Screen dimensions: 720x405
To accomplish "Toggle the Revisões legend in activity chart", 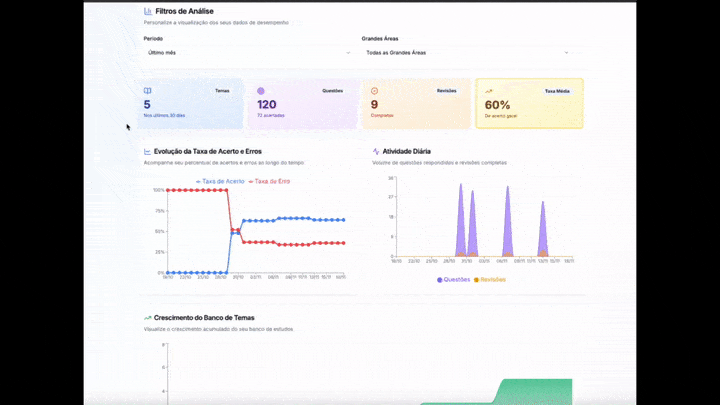I will [x=490, y=280].
